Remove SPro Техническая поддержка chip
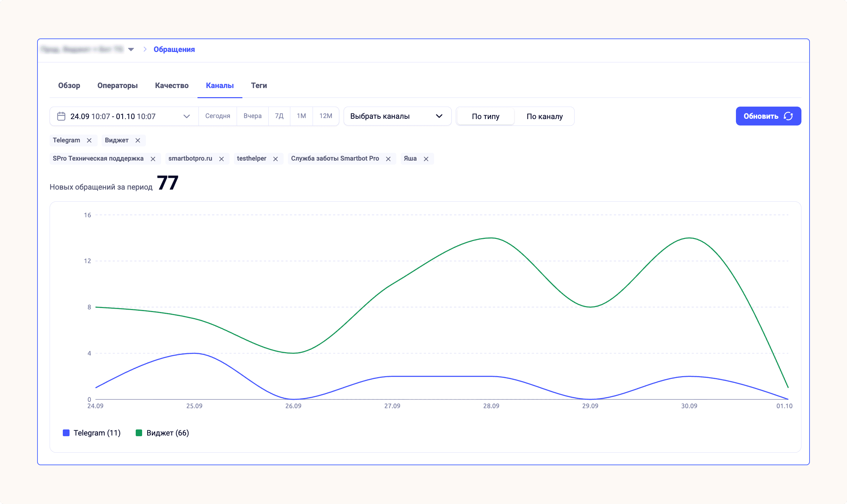 point(153,159)
